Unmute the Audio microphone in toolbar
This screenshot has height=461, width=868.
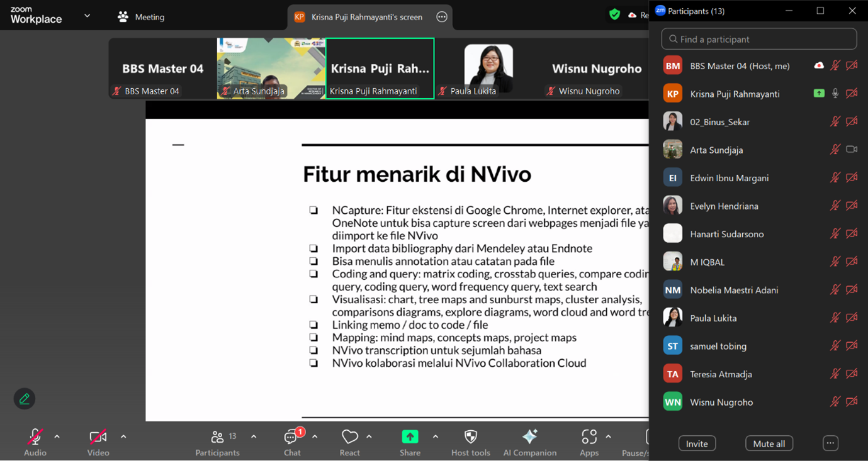35,436
